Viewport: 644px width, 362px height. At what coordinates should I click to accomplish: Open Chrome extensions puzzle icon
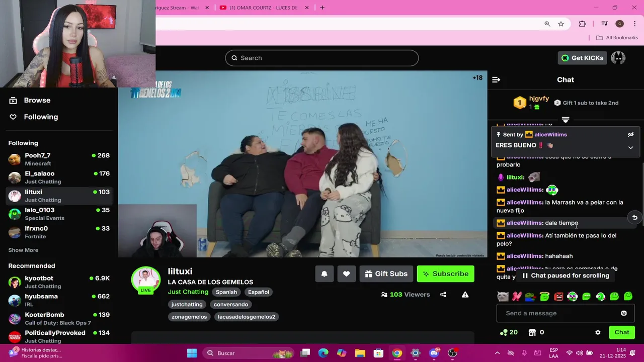583,24
